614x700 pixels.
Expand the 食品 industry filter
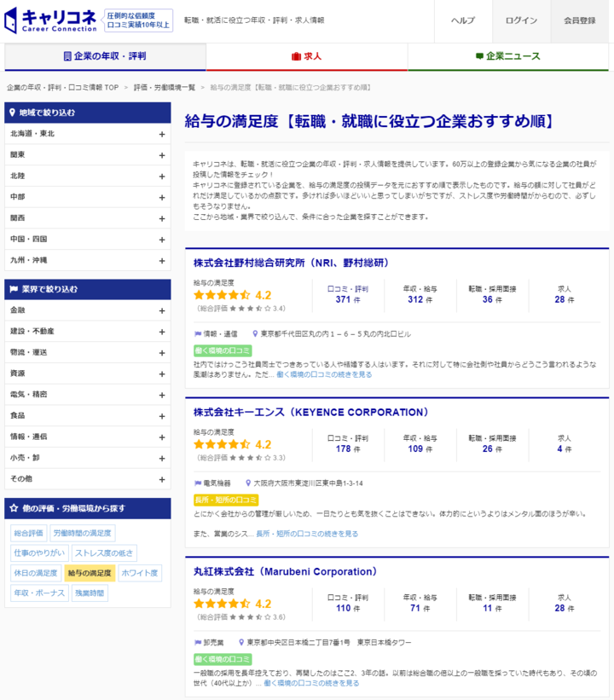click(x=88, y=415)
